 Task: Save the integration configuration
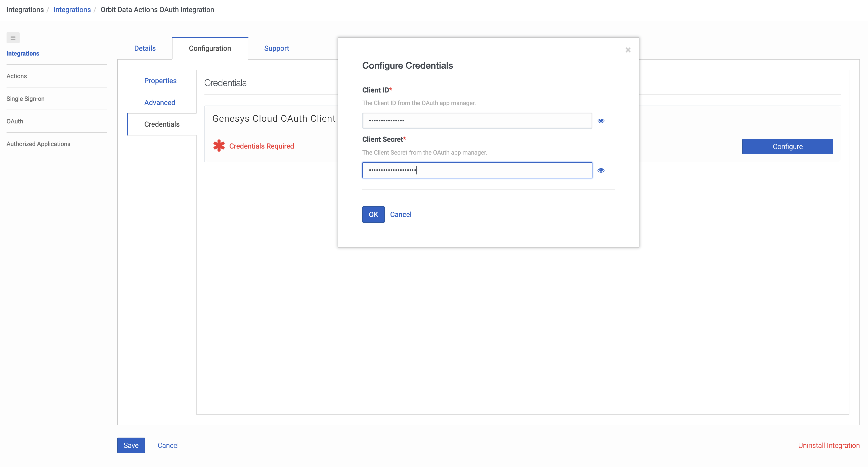tap(131, 445)
